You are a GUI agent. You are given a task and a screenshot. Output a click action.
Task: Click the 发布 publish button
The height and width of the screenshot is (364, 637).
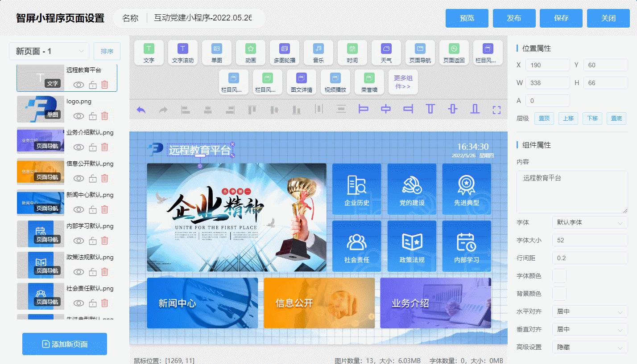tap(514, 18)
